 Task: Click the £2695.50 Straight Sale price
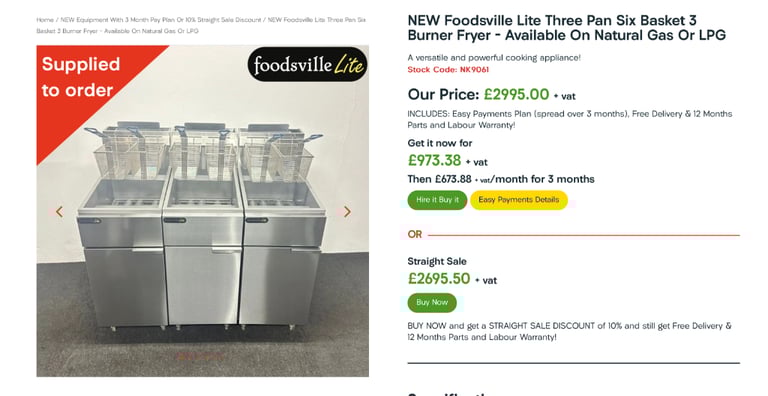point(439,278)
